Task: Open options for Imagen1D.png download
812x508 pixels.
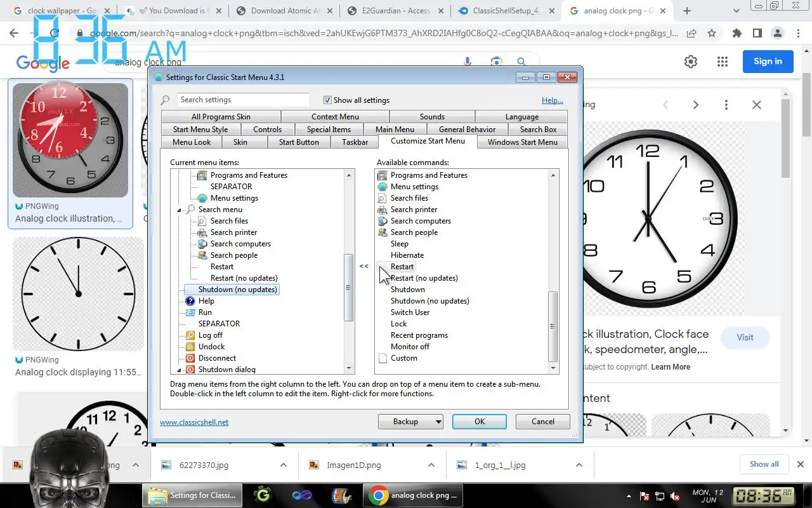Action: click(431, 465)
